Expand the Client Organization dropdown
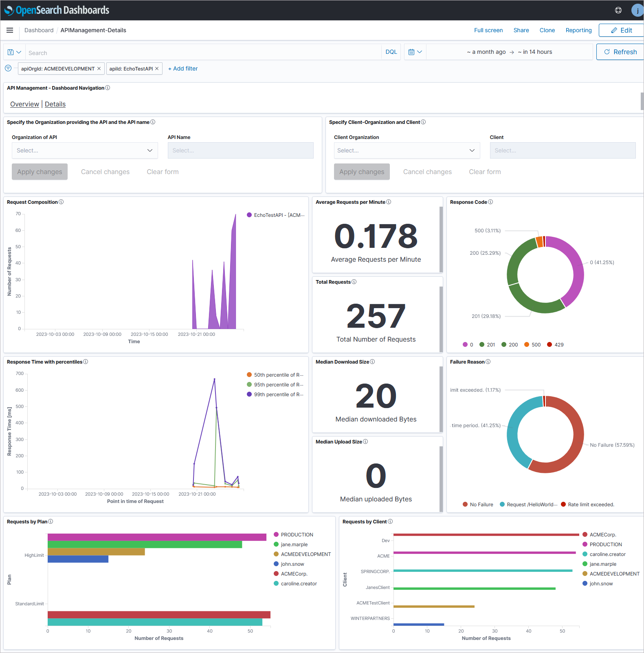The height and width of the screenshot is (653, 644). [406, 150]
